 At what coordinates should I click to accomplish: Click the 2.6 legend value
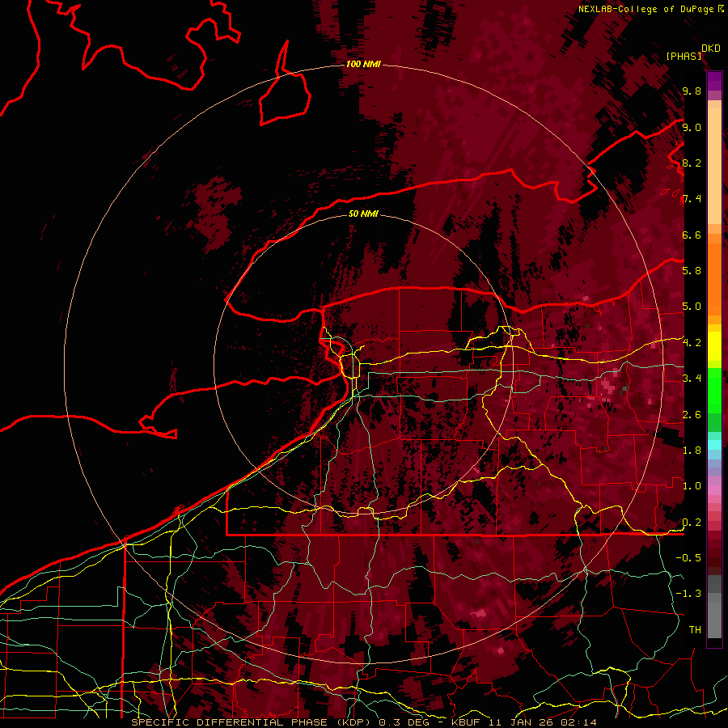(692, 415)
